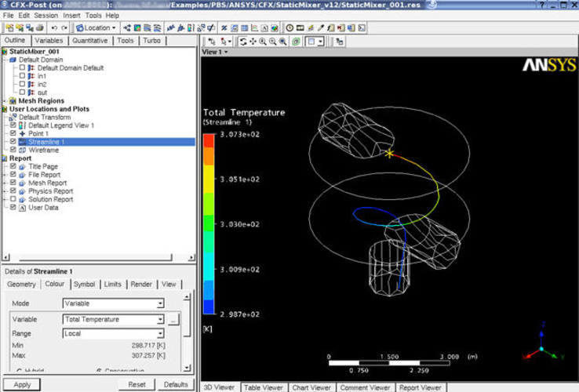Enable visibility of boundary out
Image resolution: width=579 pixels, height=392 pixels.
pos(22,92)
